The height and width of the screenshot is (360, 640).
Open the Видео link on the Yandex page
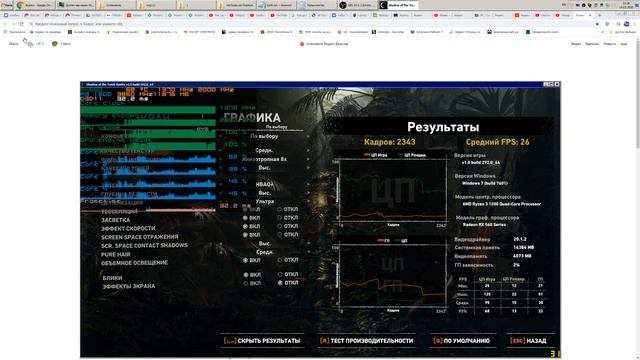(576, 44)
